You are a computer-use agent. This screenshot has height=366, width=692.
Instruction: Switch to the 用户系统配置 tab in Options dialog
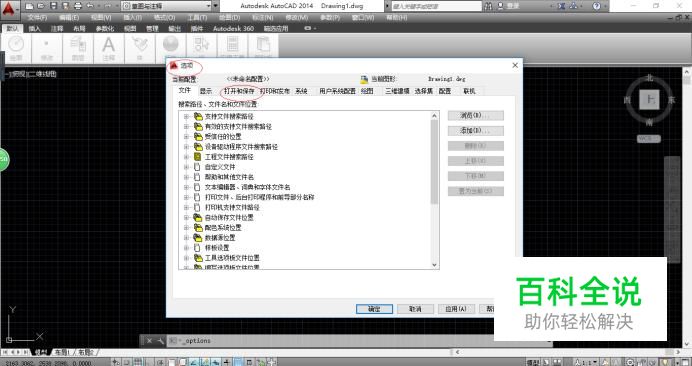coord(337,91)
